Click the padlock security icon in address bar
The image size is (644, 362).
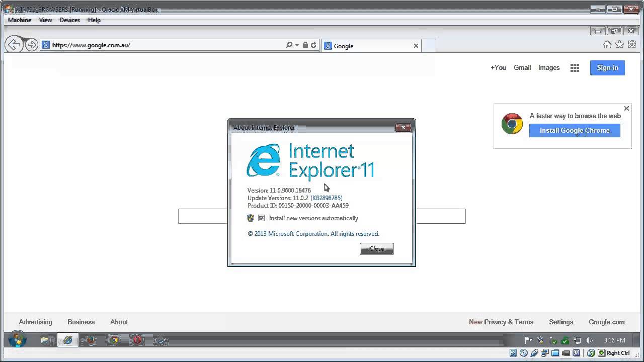click(305, 45)
